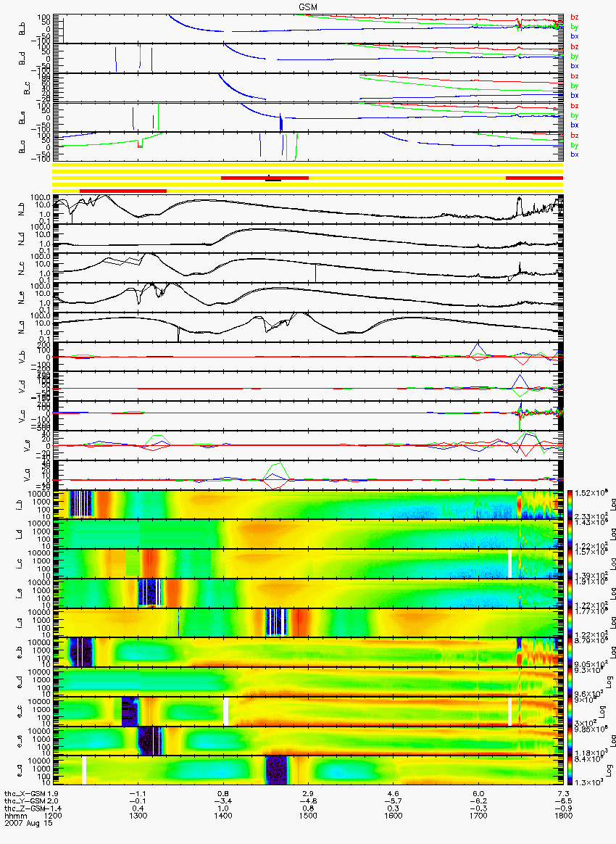Click the small black marker under the middle red bar
Image resolution: width=616 pixels, height=844 pixels.
(273, 181)
